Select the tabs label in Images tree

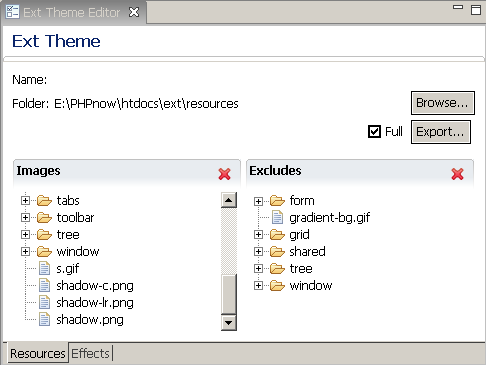click(x=68, y=201)
